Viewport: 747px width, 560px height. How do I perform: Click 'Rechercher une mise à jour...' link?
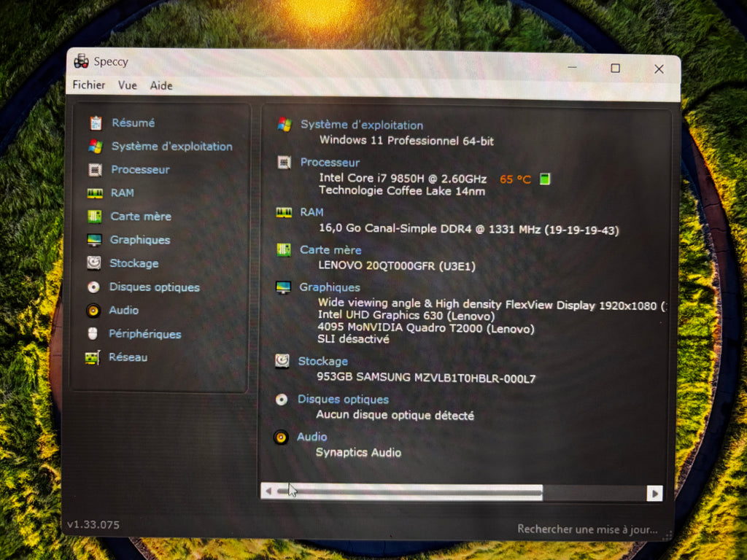(x=587, y=529)
